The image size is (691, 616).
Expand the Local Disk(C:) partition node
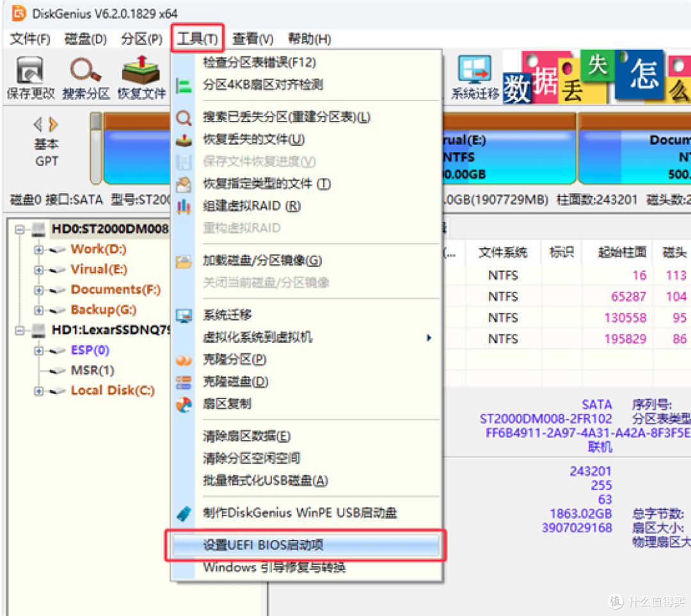pyautogui.click(x=39, y=391)
